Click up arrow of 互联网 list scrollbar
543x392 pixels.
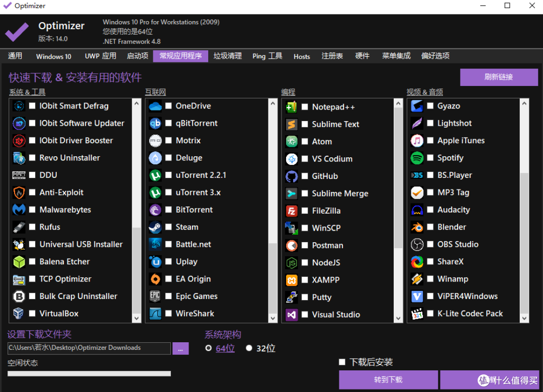click(273, 103)
